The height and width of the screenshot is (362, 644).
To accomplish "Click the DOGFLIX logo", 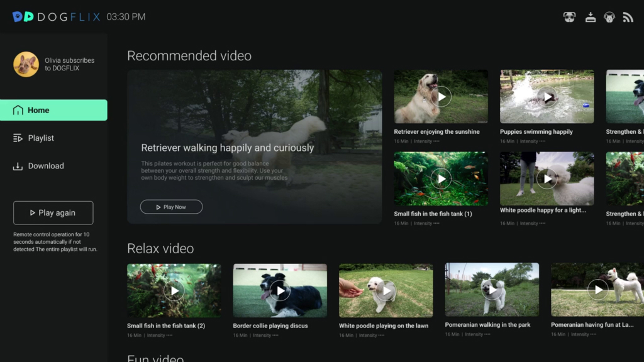I will [x=56, y=17].
